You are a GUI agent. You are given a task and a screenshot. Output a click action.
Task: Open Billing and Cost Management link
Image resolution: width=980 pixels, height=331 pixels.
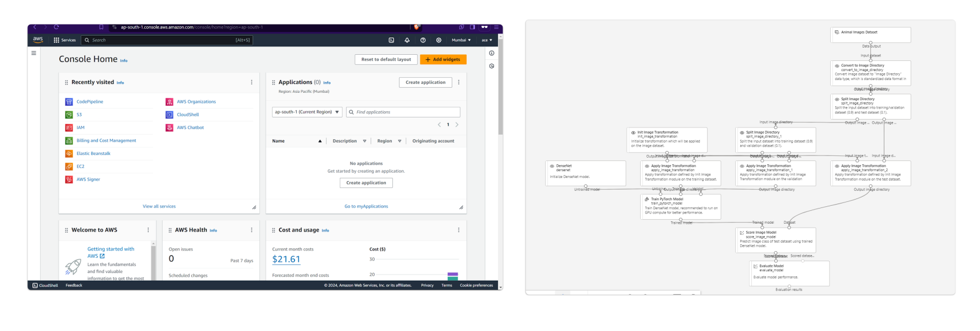106,141
